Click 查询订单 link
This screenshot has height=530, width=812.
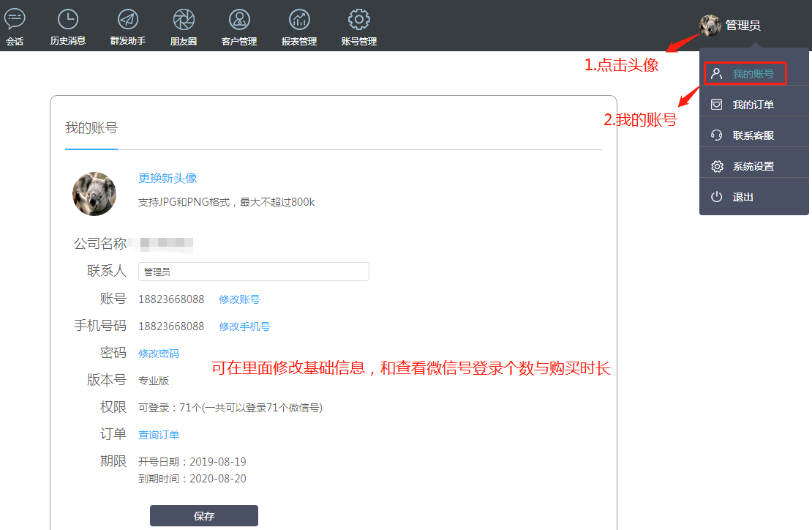click(x=159, y=435)
